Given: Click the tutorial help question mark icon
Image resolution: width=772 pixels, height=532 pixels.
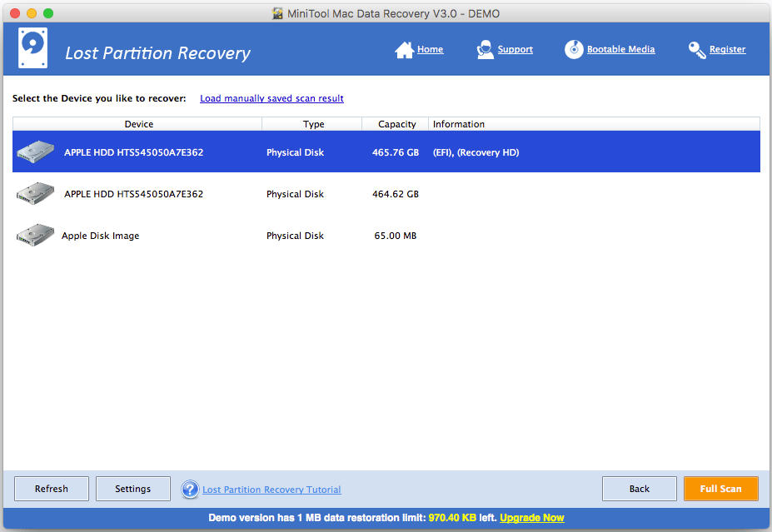Looking at the screenshot, I should [190, 490].
